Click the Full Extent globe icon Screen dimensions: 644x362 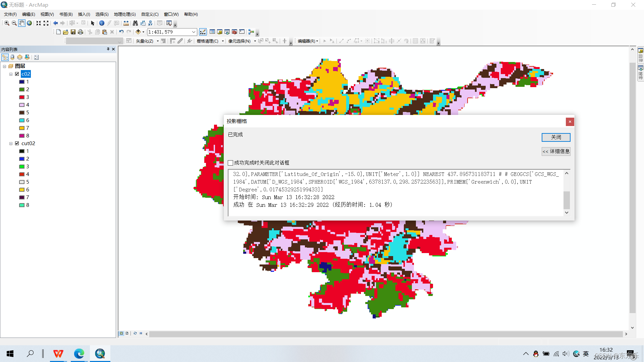pos(30,23)
